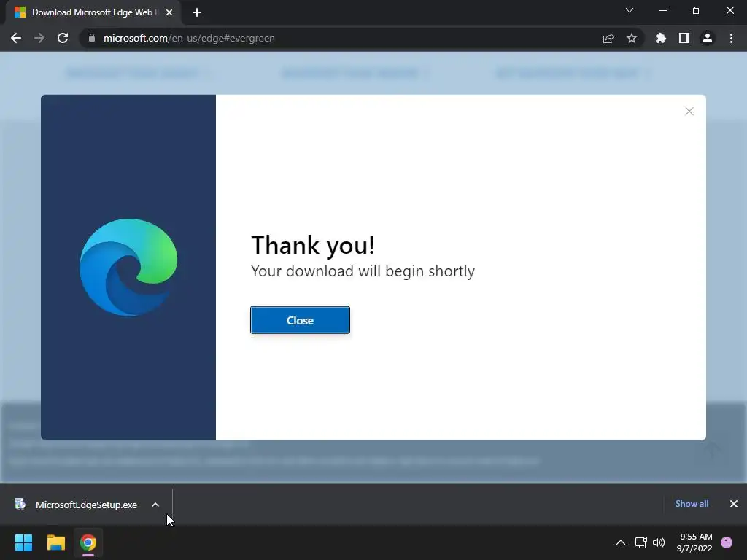Screen dimensions: 747x560
Task: Open a new tab with plus button
Action: tap(197, 12)
